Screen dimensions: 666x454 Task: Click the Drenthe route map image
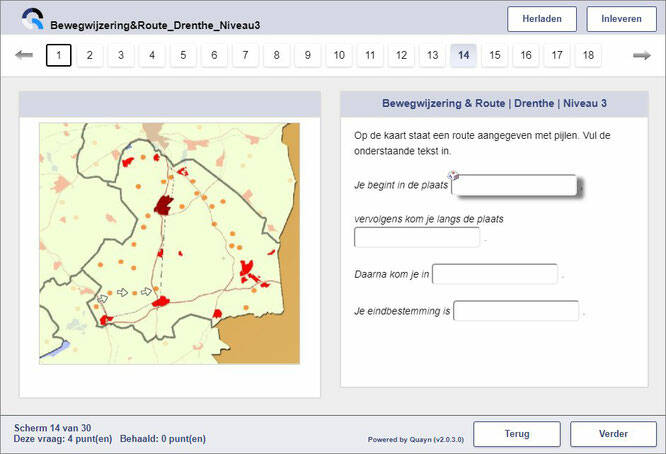point(169,243)
